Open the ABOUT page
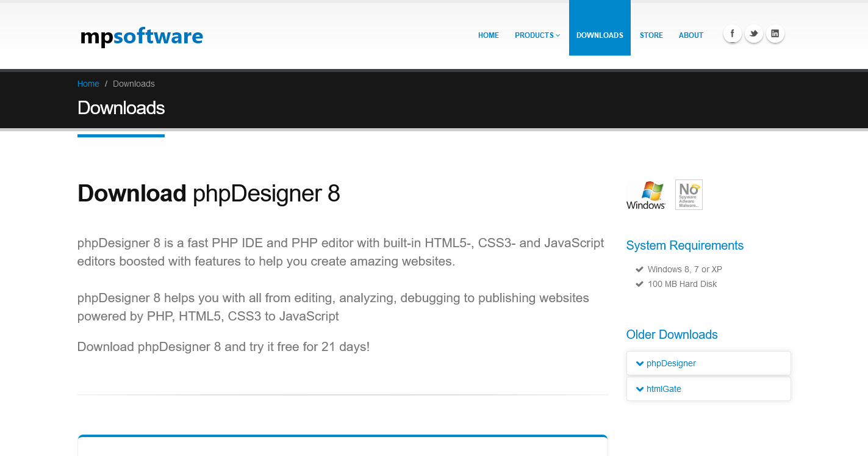The height and width of the screenshot is (456, 868). [690, 35]
